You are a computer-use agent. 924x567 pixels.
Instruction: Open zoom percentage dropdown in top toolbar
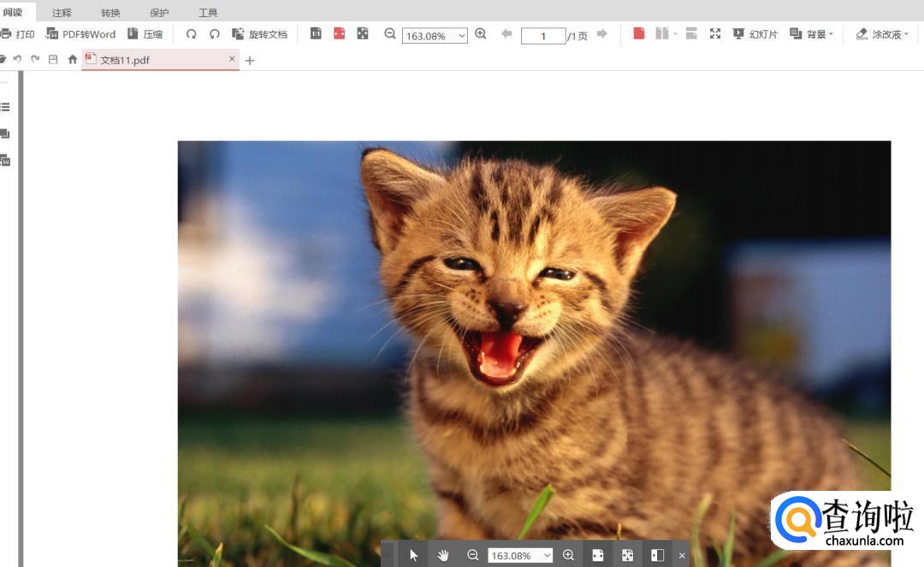tap(462, 36)
